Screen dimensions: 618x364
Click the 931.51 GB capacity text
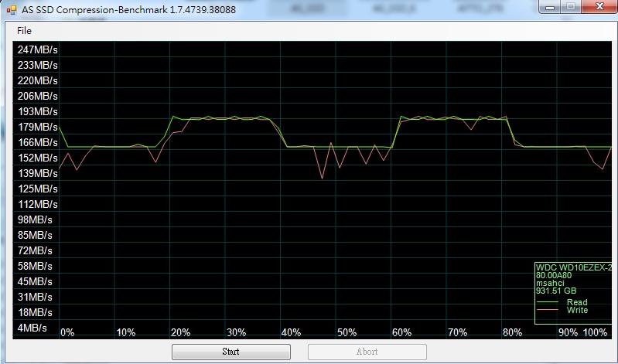tap(556, 291)
